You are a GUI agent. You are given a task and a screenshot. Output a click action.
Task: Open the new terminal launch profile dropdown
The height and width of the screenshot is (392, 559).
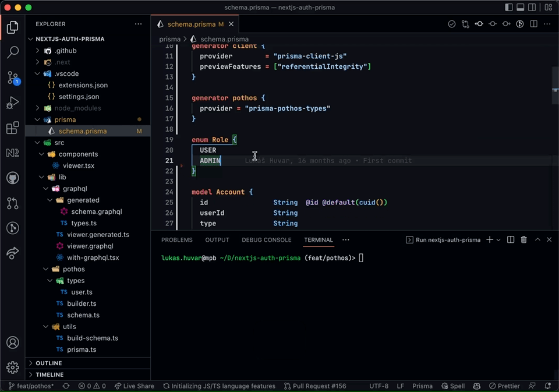(x=498, y=240)
